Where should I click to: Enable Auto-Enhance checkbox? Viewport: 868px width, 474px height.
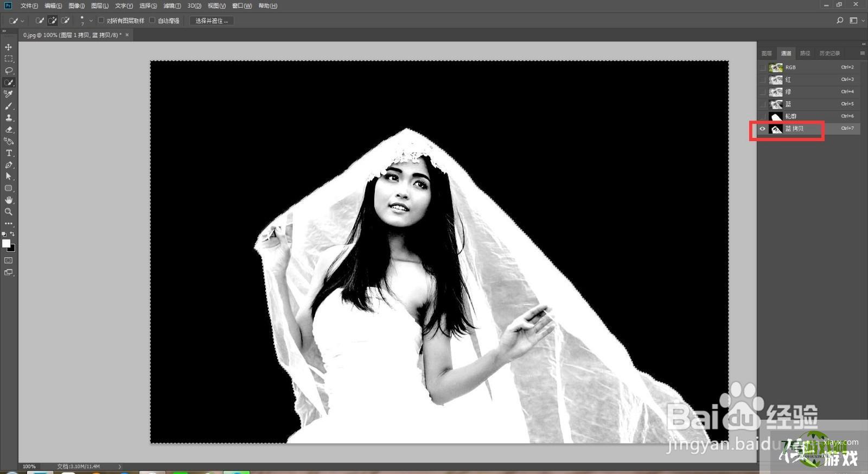pyautogui.click(x=152, y=21)
